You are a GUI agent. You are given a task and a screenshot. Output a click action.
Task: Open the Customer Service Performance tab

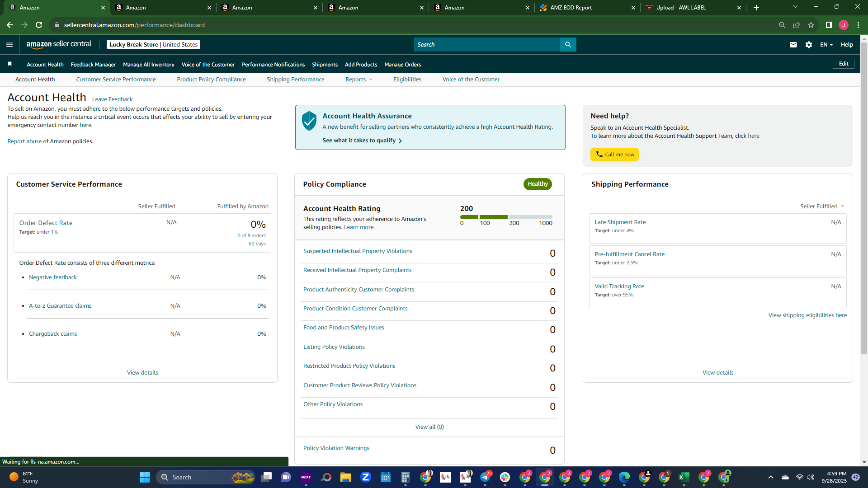[116, 80]
